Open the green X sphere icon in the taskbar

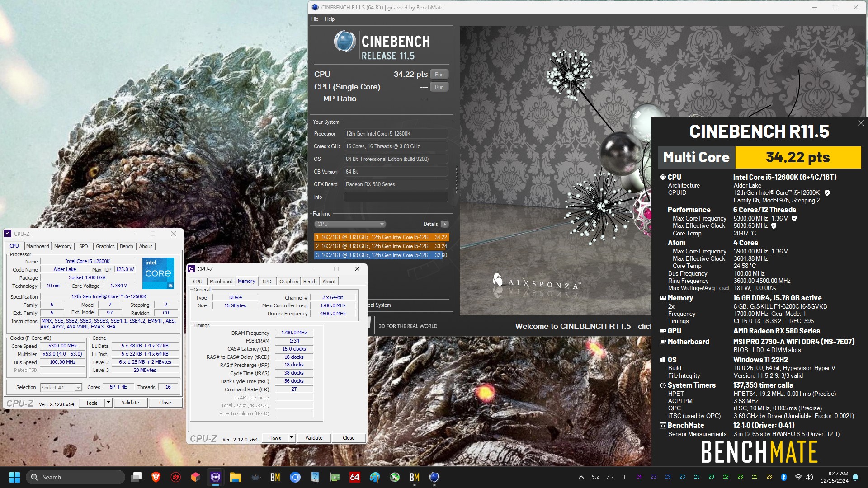pyautogui.click(x=395, y=477)
